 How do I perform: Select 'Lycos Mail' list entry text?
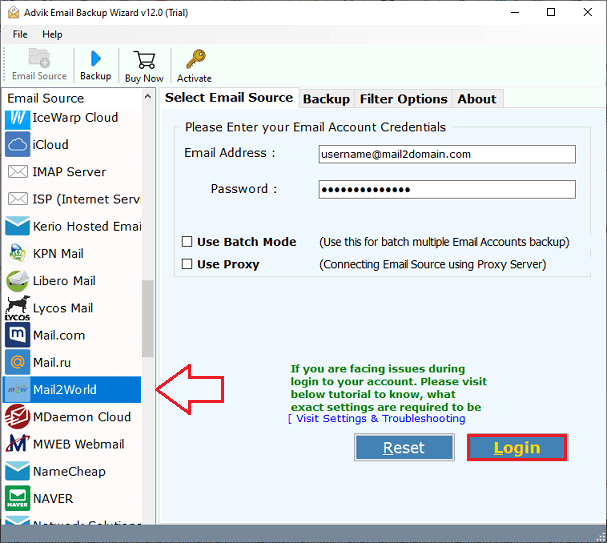point(63,308)
